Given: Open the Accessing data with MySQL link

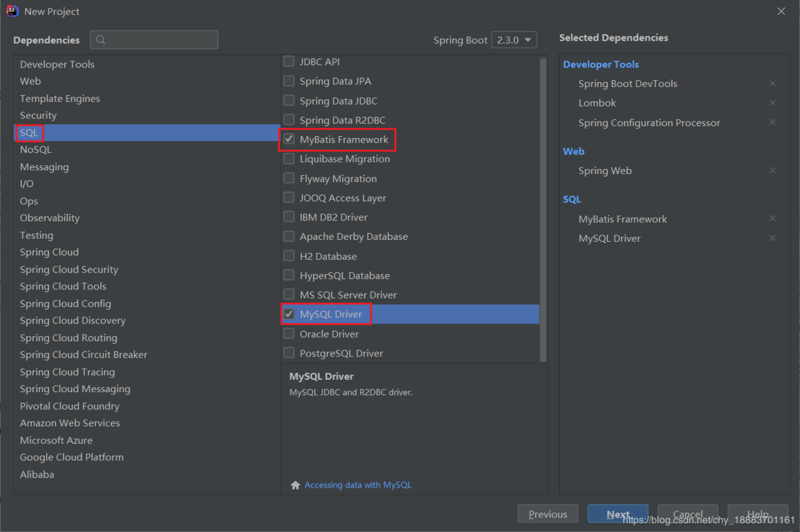Looking at the screenshot, I should (x=357, y=485).
